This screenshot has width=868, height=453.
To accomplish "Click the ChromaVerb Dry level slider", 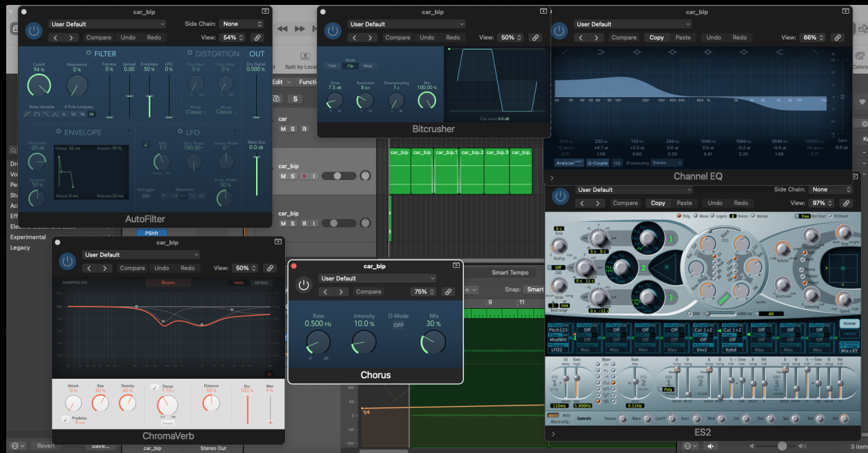I will point(247,408).
